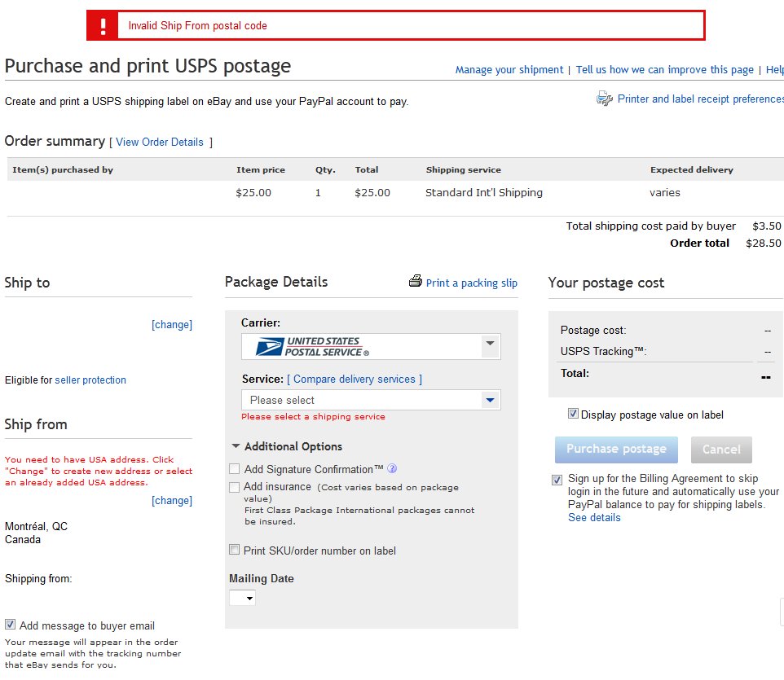Toggle Print SKU/order number on label

[x=235, y=551]
